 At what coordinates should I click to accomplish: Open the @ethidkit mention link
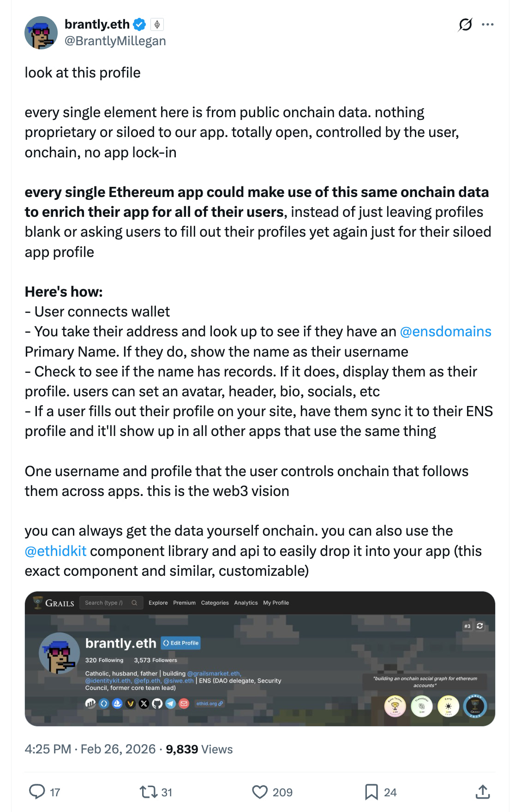coord(55,551)
